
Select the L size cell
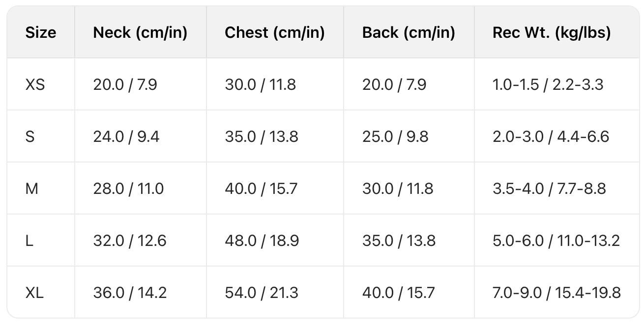click(29, 241)
